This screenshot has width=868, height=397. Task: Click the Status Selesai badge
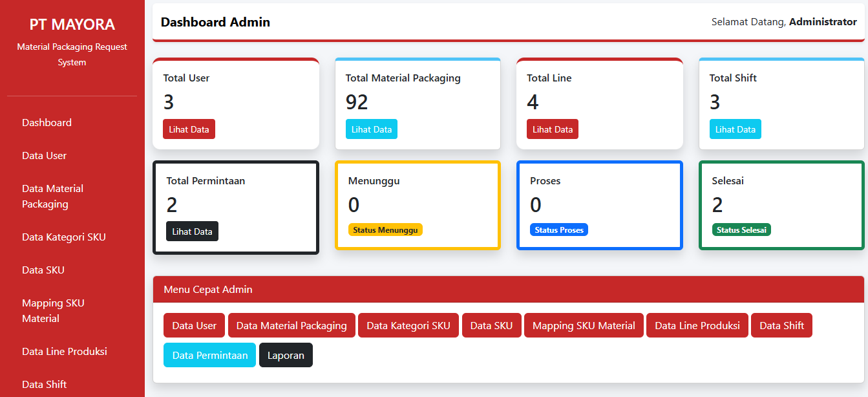click(741, 230)
